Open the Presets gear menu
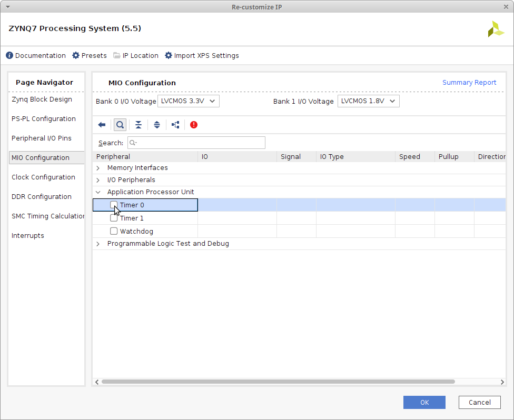514x420 pixels. coord(76,55)
